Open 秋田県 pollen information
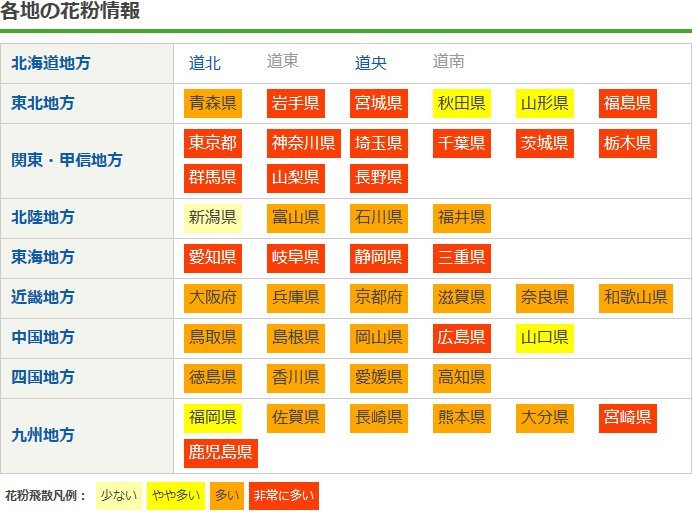Image resolution: width=692 pixels, height=512 pixels. 462,103
